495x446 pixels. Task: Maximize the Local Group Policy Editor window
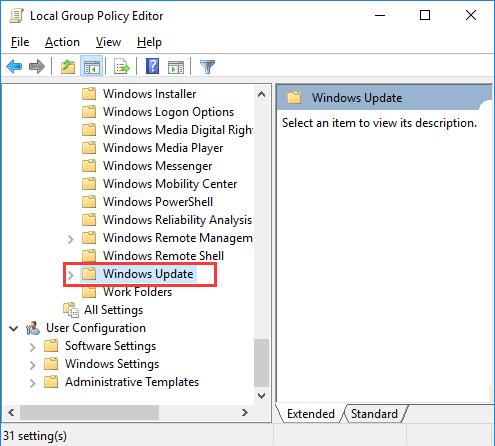pos(425,15)
